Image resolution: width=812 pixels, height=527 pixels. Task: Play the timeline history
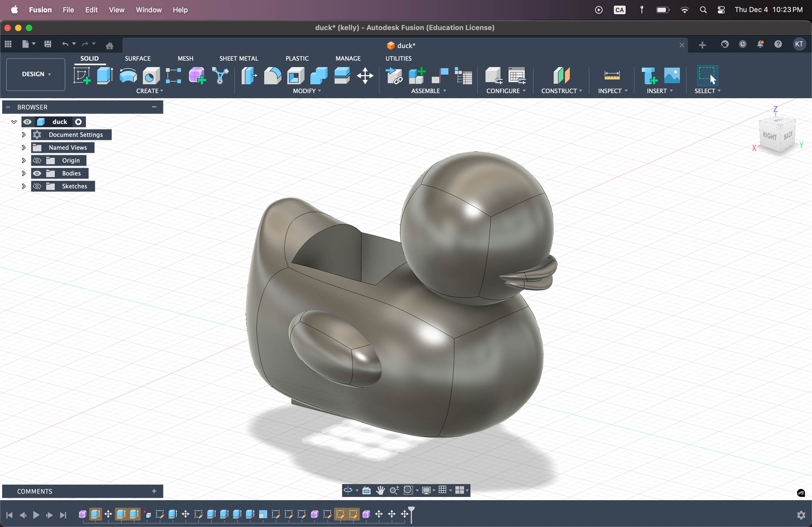[36, 515]
